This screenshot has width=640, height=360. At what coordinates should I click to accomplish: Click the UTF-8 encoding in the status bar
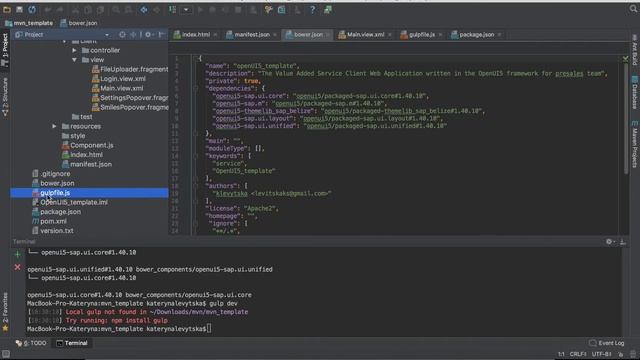coord(602,354)
